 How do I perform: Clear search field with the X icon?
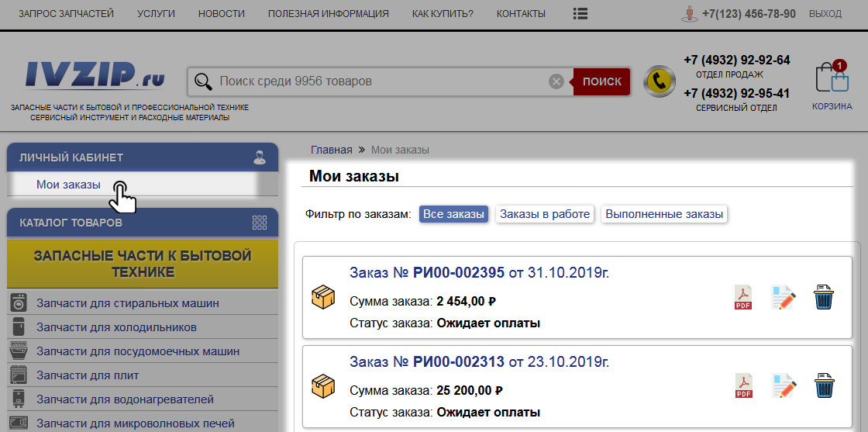point(556,81)
